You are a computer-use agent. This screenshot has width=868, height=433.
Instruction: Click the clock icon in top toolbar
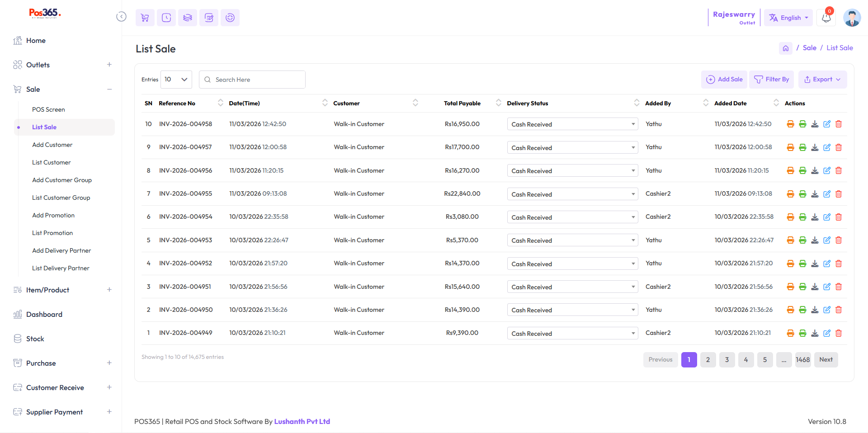coord(166,18)
